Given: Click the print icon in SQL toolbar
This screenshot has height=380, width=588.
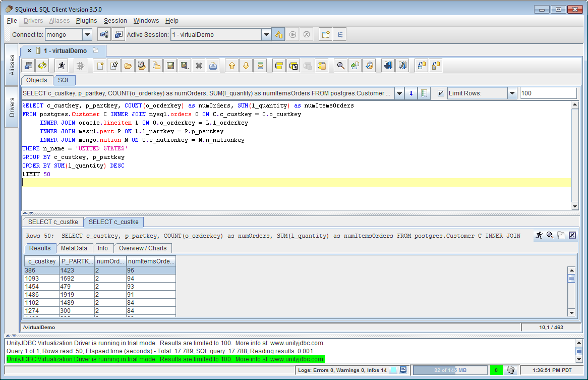Looking at the screenshot, I should click(x=213, y=66).
